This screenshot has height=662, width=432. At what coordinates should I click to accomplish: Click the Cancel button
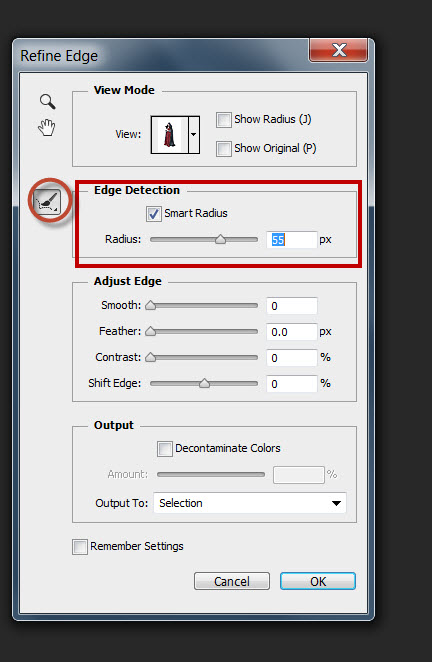(232, 581)
